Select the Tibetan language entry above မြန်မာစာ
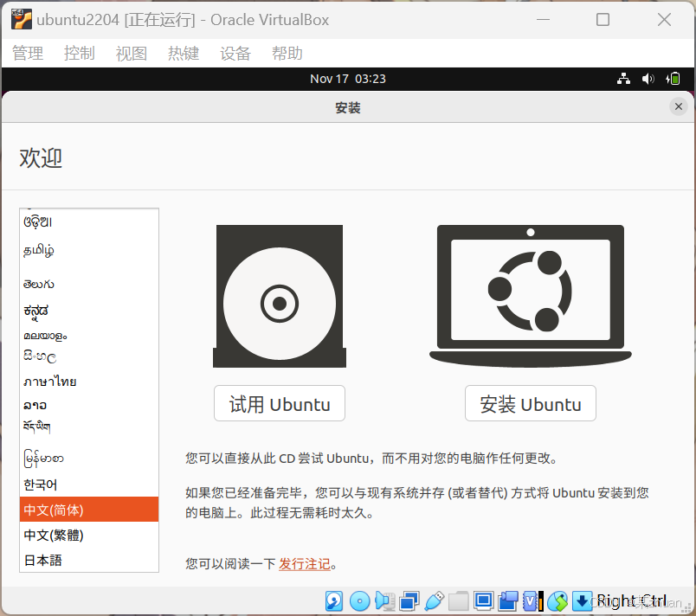 click(89, 427)
